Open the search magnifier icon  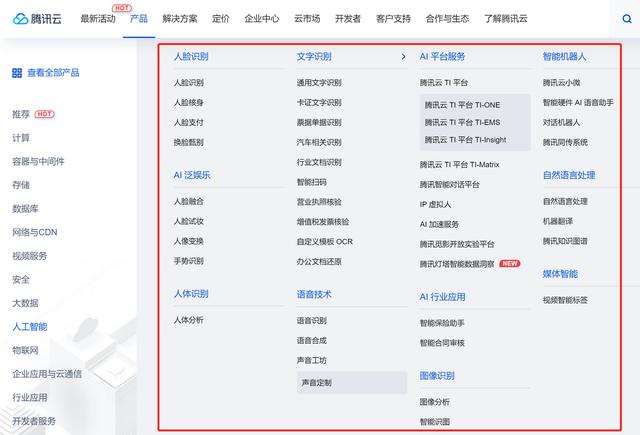[x=627, y=19]
